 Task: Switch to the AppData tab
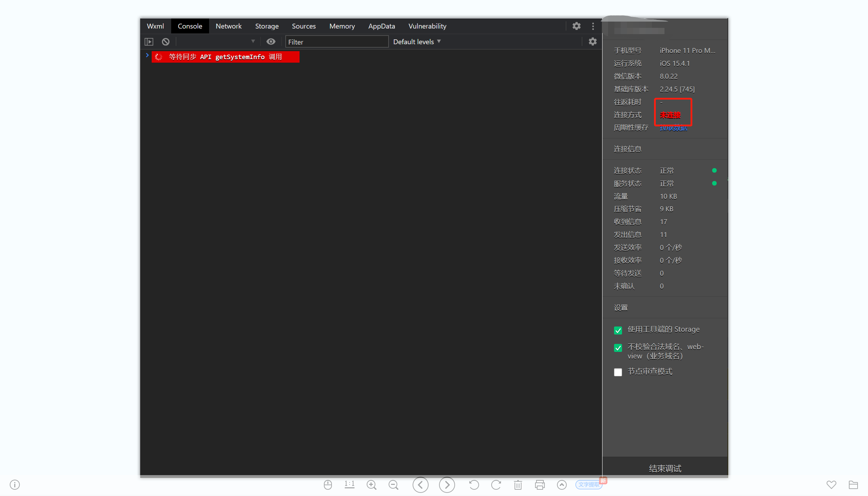click(381, 26)
